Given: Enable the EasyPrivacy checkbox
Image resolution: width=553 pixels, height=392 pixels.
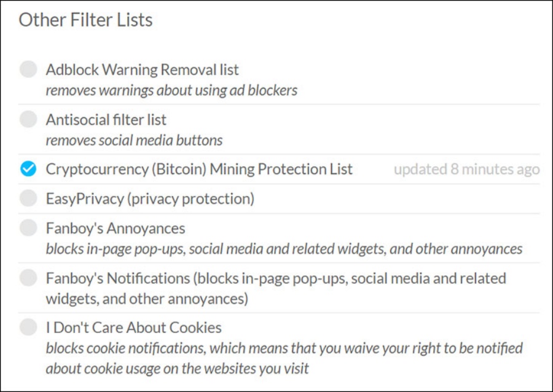Looking at the screenshot, I should pos(28,198).
